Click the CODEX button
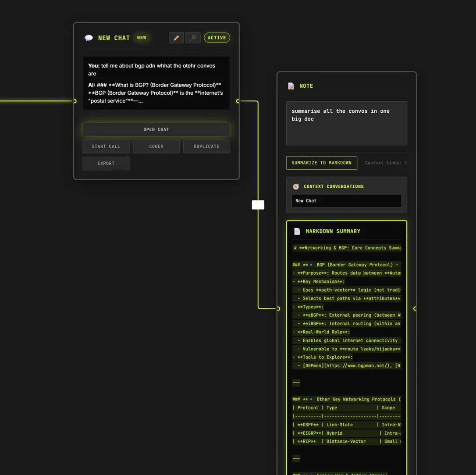Screen dimensions: 476x475 [156, 146]
